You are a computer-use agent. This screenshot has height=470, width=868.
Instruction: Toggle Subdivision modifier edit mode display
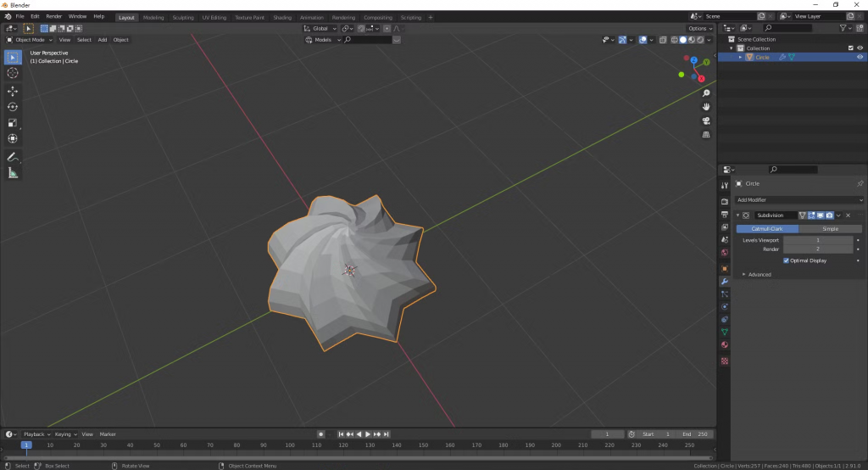[x=811, y=215]
